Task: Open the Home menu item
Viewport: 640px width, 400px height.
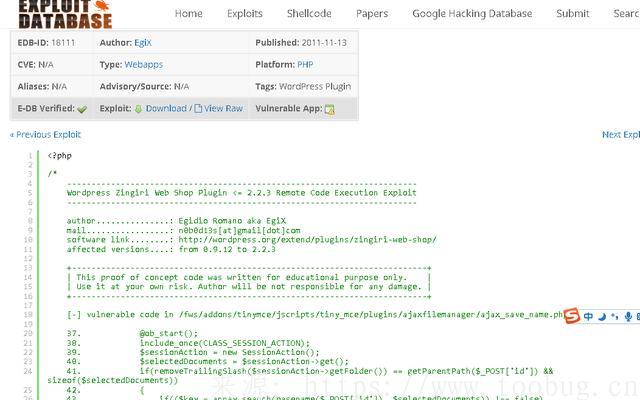Action: pyautogui.click(x=188, y=14)
